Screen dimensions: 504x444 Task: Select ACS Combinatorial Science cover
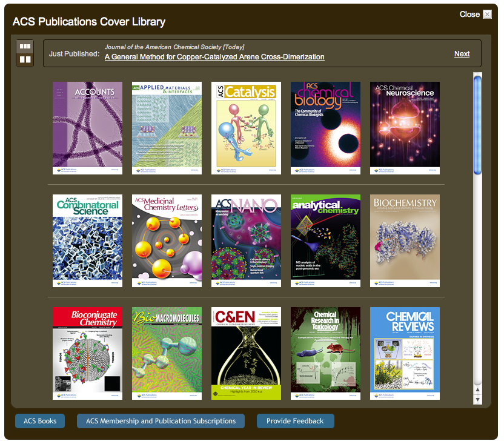point(87,240)
